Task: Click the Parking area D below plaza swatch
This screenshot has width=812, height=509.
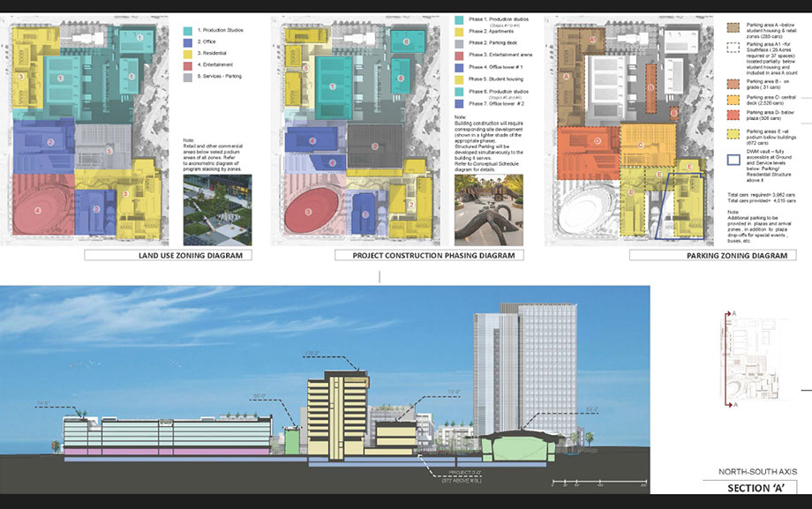Action: click(734, 114)
